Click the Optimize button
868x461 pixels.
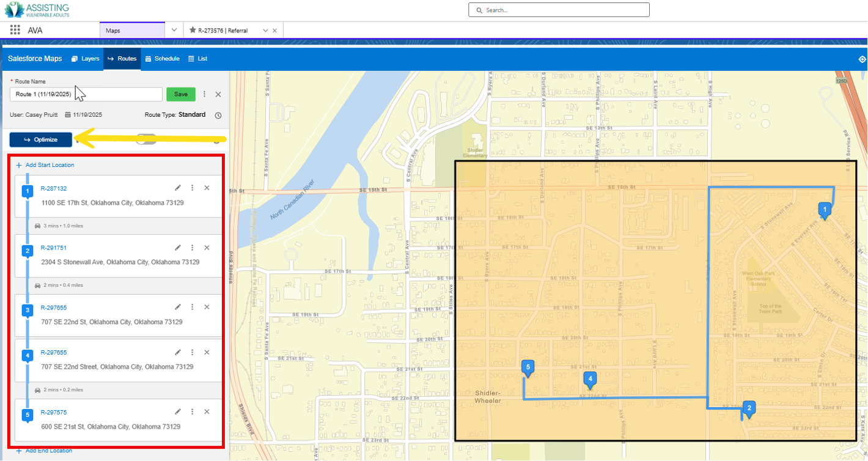pos(41,139)
